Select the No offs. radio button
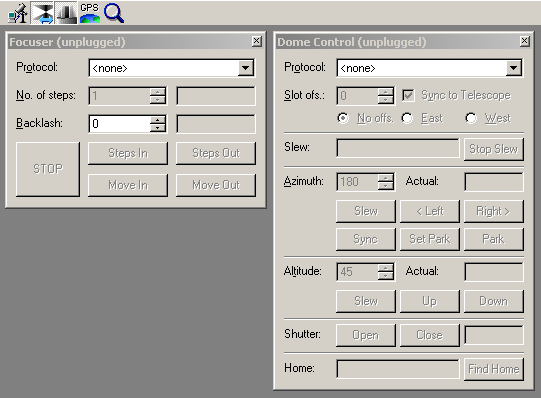541x398 pixels. [x=343, y=118]
